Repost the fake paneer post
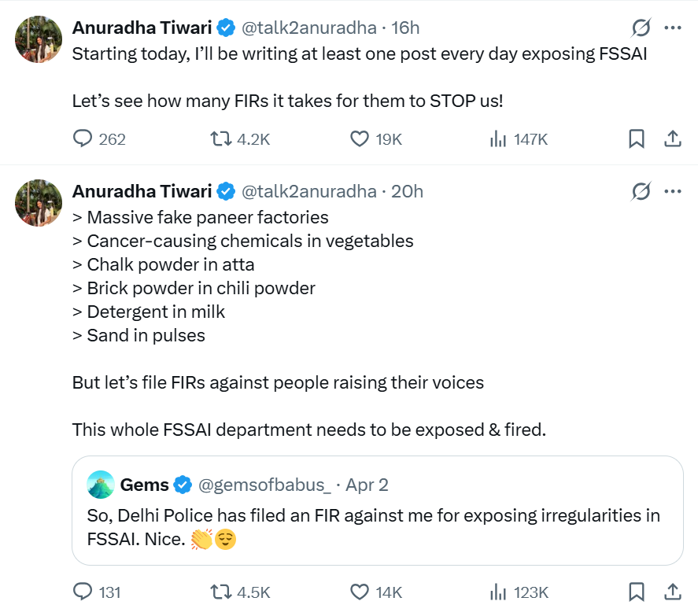698x616 pixels. point(221,592)
